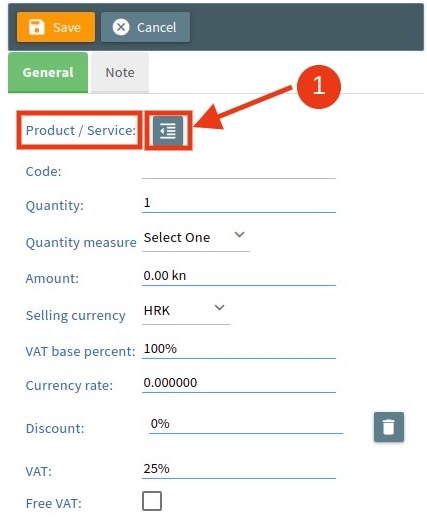Click the VAT field showing 25%
The width and height of the screenshot is (427, 521).
[x=239, y=469]
